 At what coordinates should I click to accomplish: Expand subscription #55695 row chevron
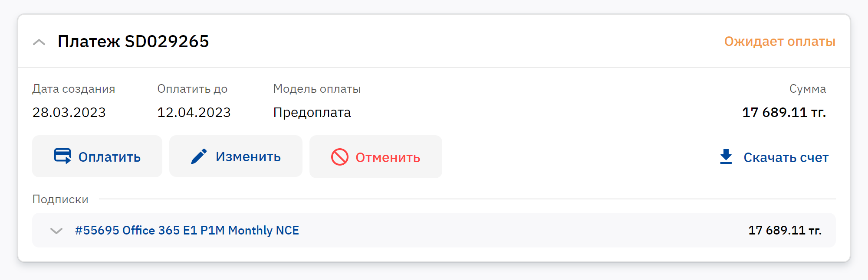point(56,231)
